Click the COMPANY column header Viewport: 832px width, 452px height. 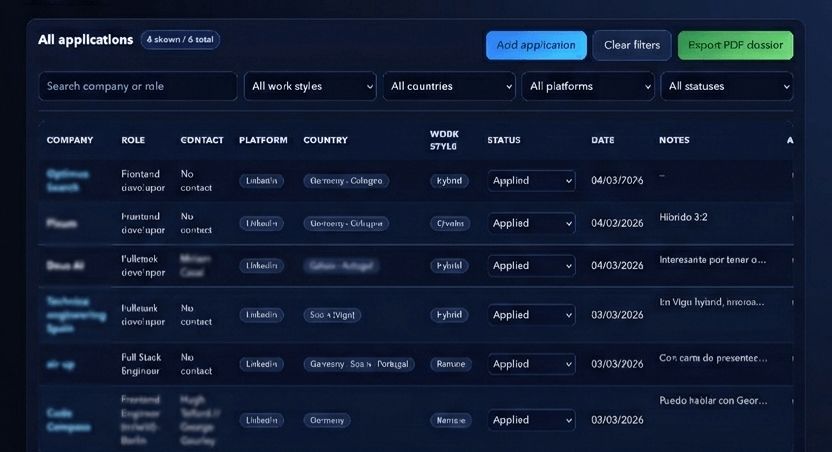coord(70,140)
